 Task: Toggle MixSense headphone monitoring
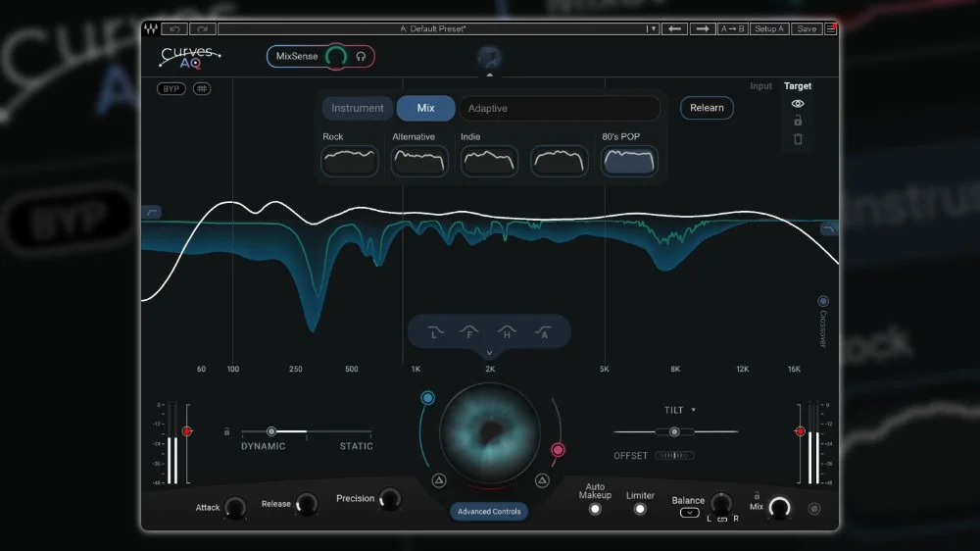click(361, 56)
